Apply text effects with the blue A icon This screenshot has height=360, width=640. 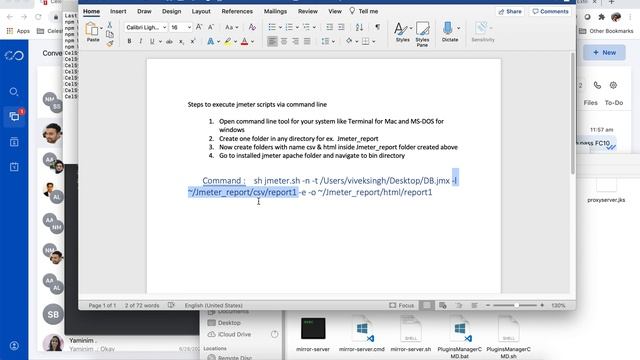click(x=211, y=42)
